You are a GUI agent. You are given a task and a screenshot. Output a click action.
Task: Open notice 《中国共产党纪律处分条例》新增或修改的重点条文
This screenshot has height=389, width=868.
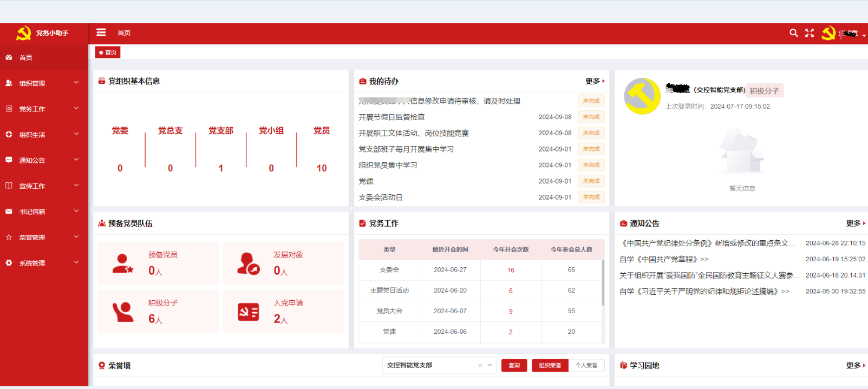[x=708, y=243]
